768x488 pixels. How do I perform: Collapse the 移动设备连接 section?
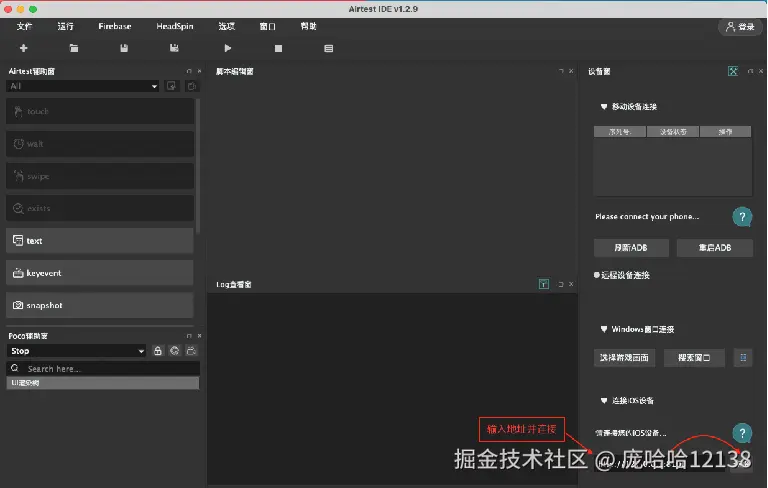(604, 106)
